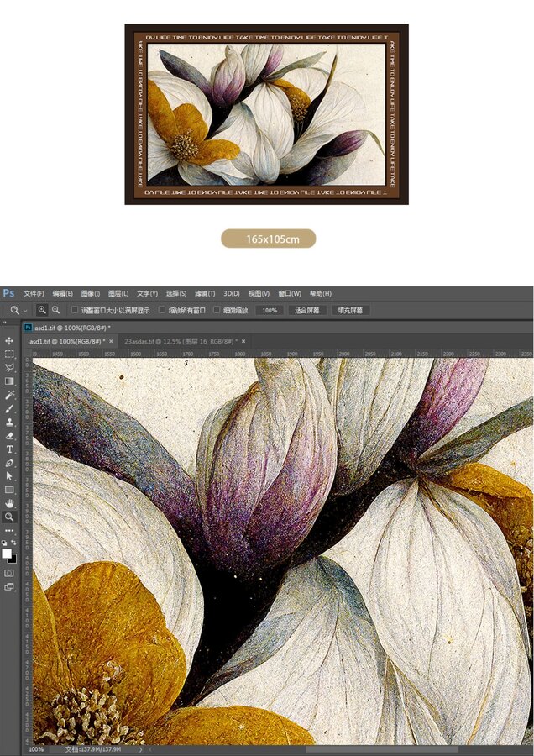534x756 pixels.
Task: Open the 文字(Y) menu
Action: (x=147, y=293)
